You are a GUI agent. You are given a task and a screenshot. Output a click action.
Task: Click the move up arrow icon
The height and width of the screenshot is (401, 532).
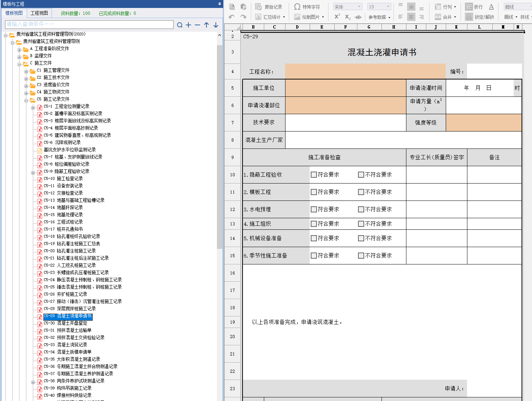coord(206,25)
